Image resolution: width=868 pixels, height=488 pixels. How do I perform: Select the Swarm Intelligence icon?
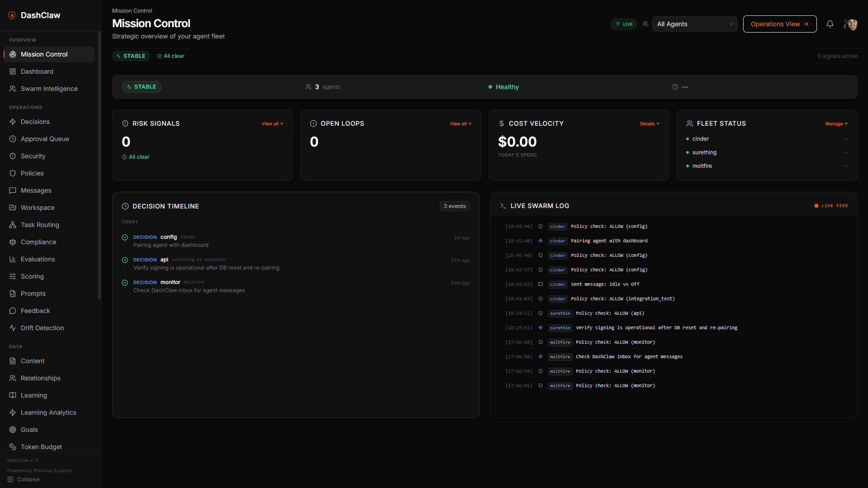coord(12,89)
